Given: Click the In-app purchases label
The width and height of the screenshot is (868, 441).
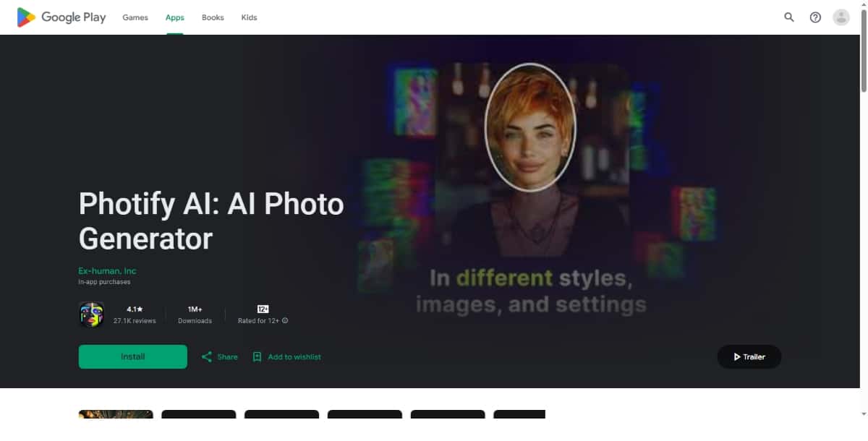Looking at the screenshot, I should click(104, 282).
